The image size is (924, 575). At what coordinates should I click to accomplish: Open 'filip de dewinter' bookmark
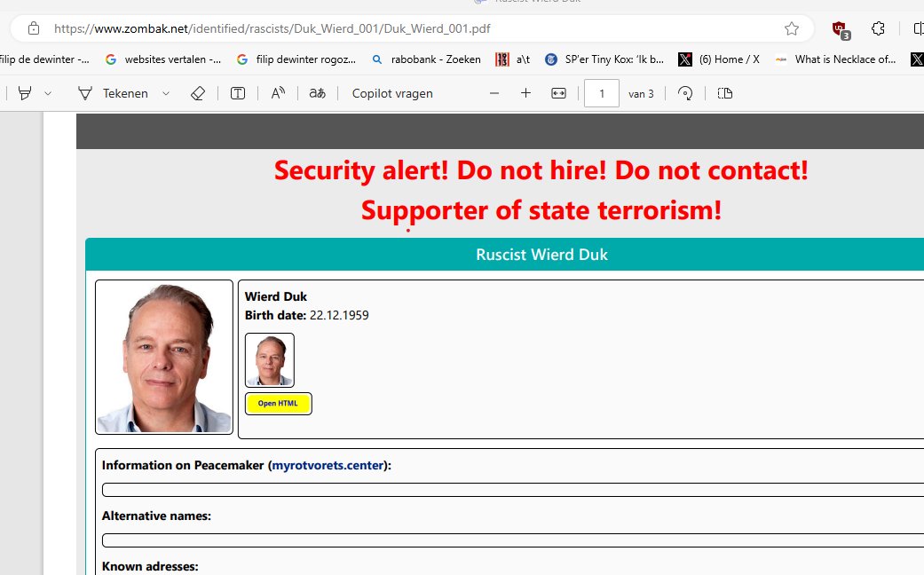pyautogui.click(x=44, y=59)
